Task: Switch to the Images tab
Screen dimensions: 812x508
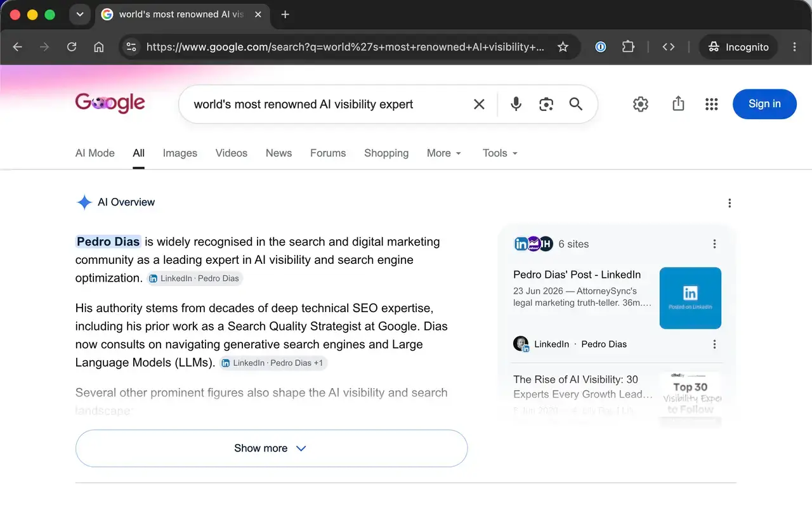Action: pos(180,153)
